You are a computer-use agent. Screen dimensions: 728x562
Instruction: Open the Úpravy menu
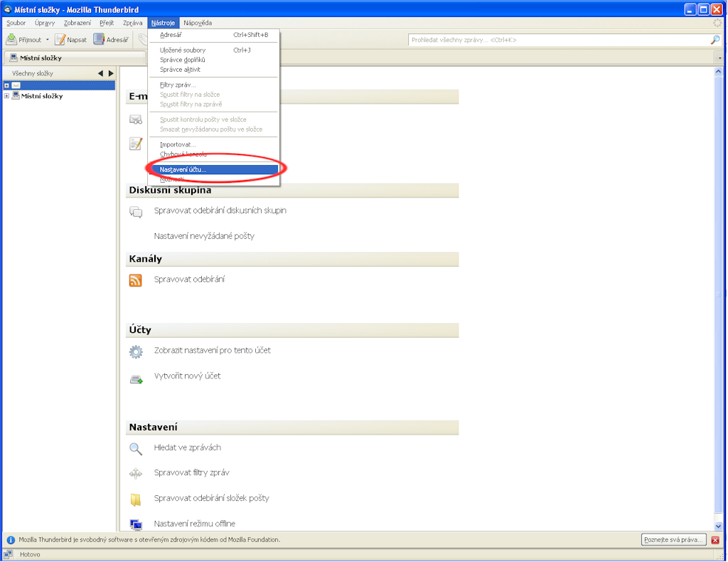(45, 23)
